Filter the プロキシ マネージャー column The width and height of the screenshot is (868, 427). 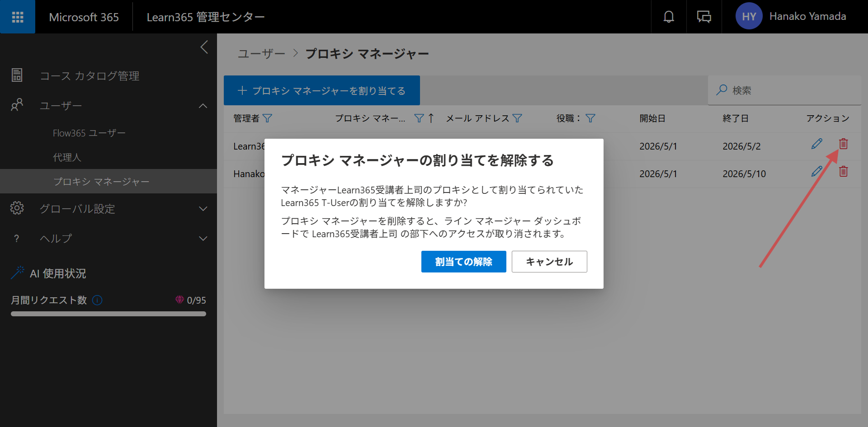(419, 118)
